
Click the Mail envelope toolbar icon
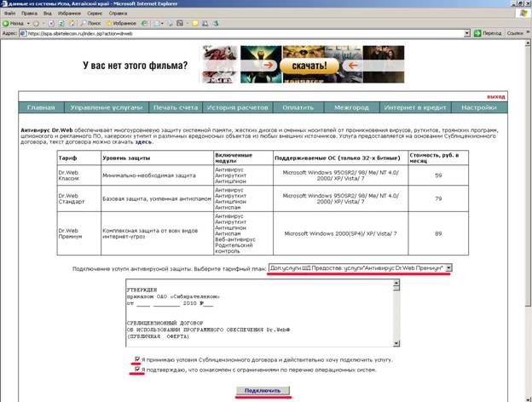[156, 23]
